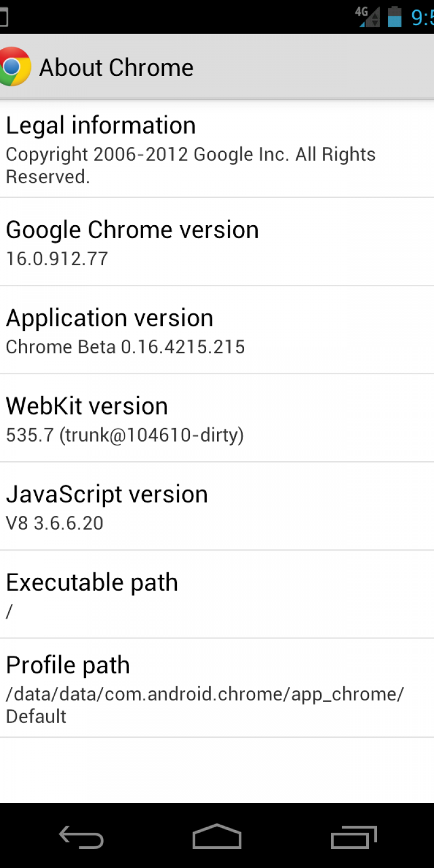Select the Application version heading
The height and width of the screenshot is (868, 434).
(110, 318)
